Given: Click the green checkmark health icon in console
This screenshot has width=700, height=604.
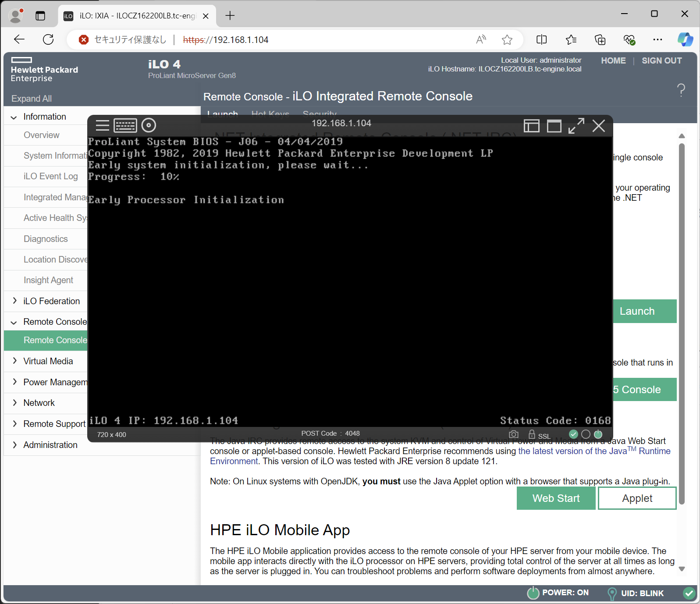Looking at the screenshot, I should click(x=573, y=434).
